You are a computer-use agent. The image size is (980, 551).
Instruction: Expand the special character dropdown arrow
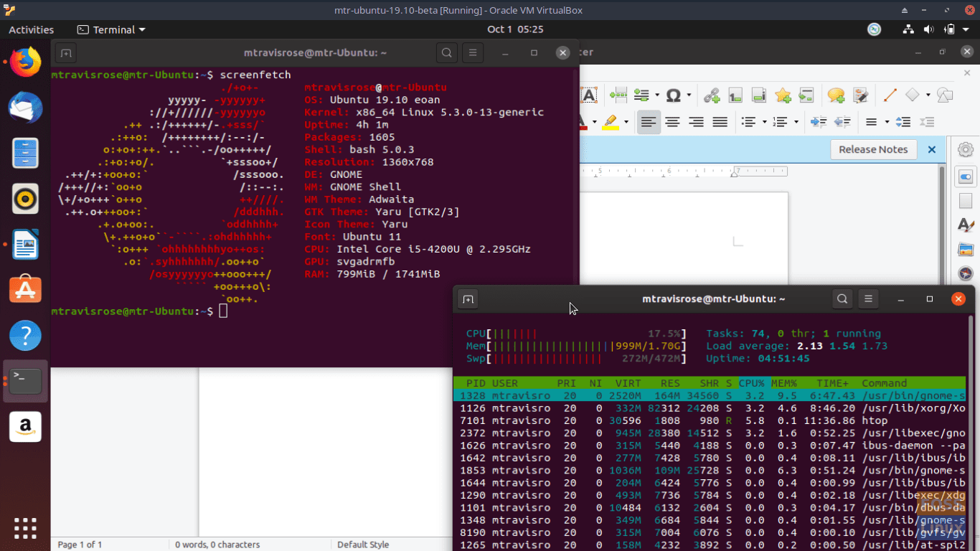click(x=689, y=95)
